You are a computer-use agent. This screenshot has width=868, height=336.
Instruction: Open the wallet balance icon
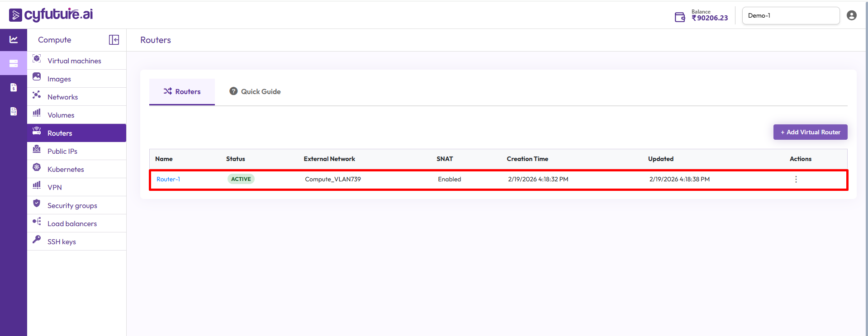pyautogui.click(x=679, y=17)
